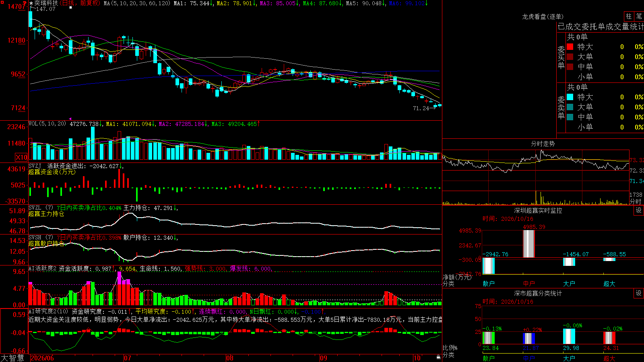Image resolution: width=644 pixels, height=362 pixels.
Task: Click the 柱 bar-mode button
Action: click(629, 16)
